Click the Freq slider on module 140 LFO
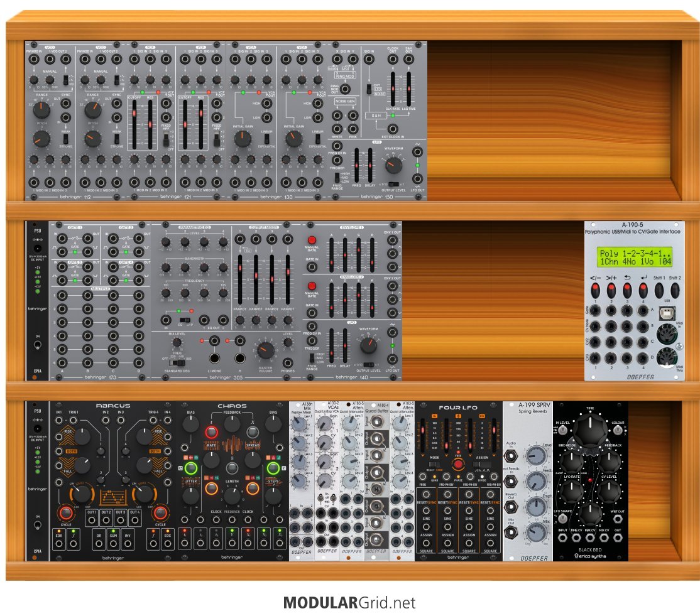This screenshot has width=700, height=616. click(331, 346)
